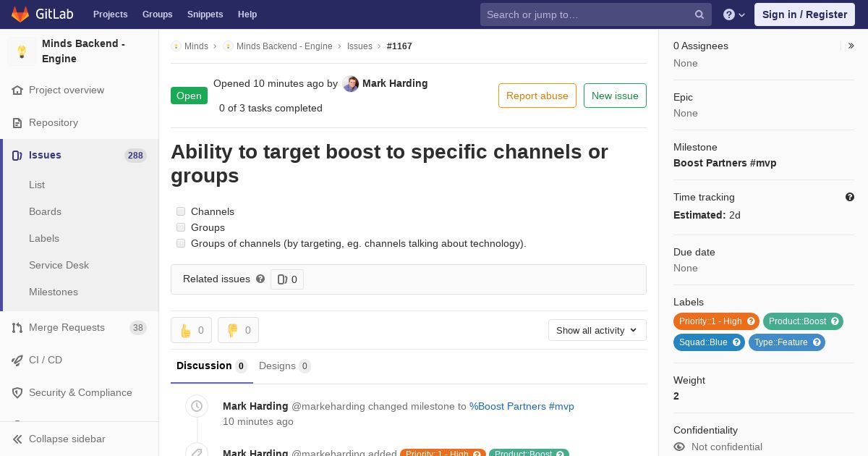This screenshot has width=868, height=456.
Task: Click the Time tracking help icon
Action: pos(850,197)
